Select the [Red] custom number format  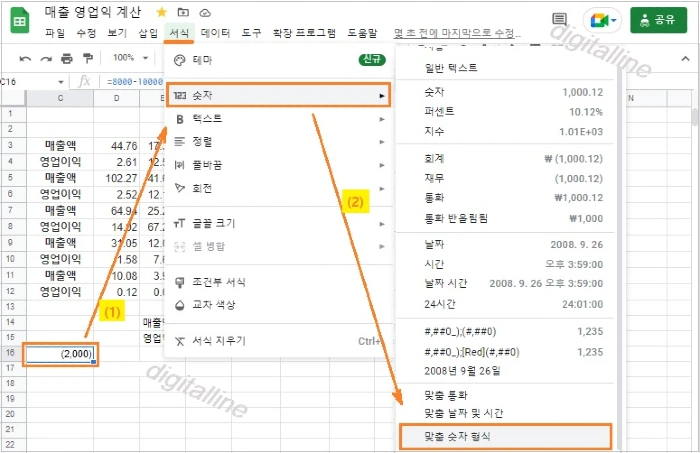point(505,352)
